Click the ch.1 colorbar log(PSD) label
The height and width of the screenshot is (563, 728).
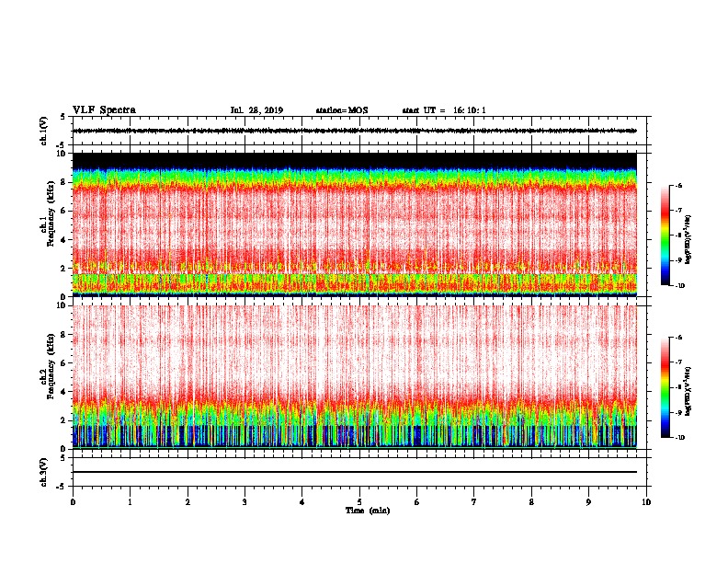pyautogui.click(x=688, y=240)
